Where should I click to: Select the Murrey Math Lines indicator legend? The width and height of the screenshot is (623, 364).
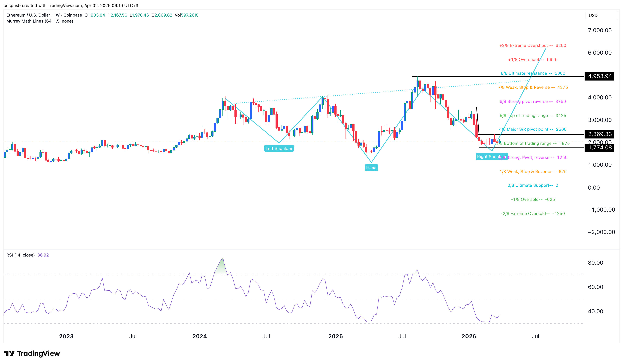coord(39,21)
